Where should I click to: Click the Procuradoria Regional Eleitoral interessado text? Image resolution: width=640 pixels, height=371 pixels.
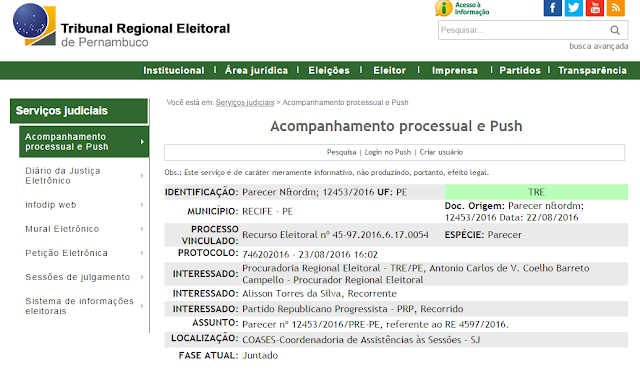(416, 274)
